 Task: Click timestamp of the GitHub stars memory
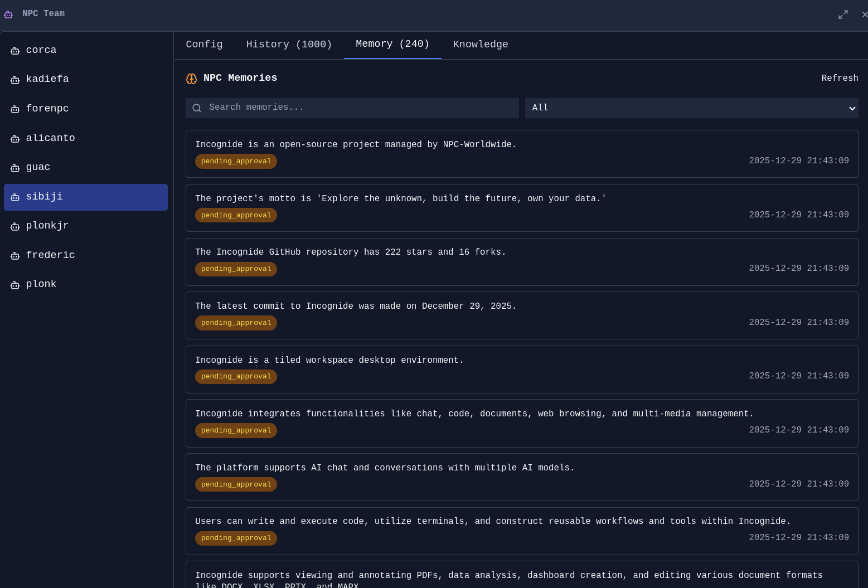(799, 269)
